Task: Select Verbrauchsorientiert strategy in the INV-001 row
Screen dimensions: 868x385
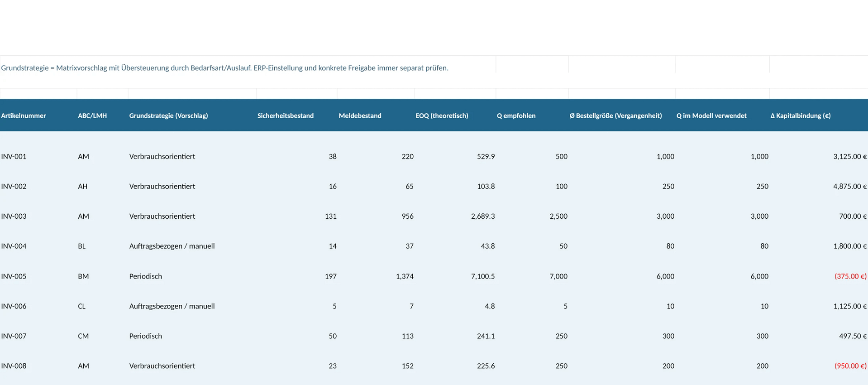Action: [162, 156]
